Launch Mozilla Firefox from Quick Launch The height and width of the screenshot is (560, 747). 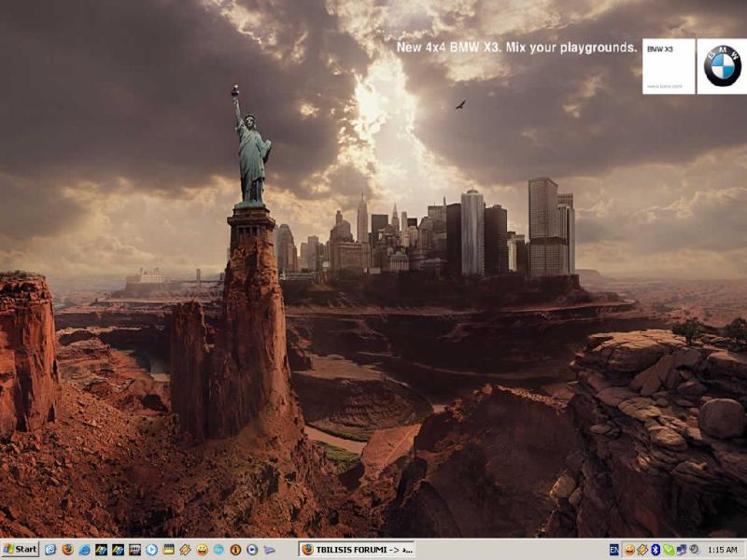pyautogui.click(x=67, y=550)
